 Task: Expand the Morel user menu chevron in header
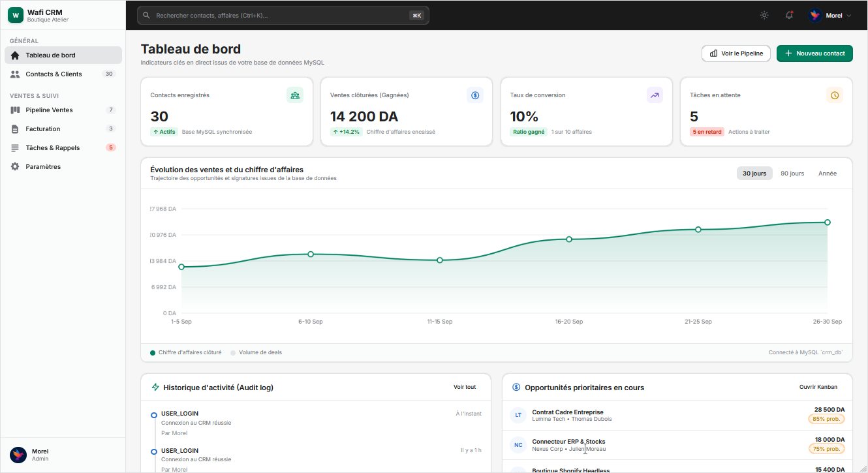[849, 16]
